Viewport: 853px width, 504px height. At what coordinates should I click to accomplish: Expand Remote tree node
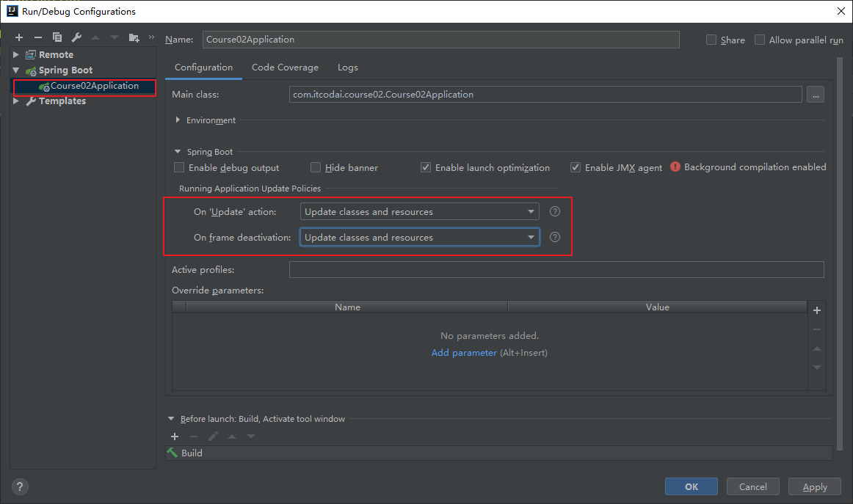(15, 55)
